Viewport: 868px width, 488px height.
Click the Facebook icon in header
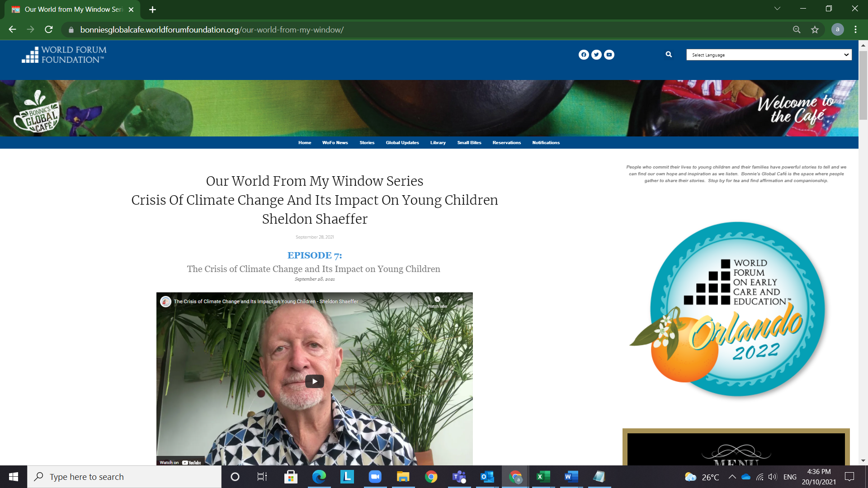(x=584, y=55)
